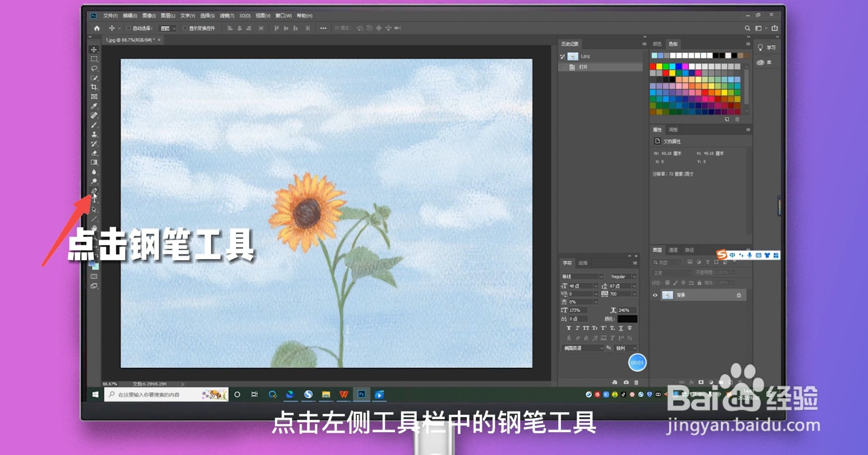Screen dimensions: 868x455
Task: Enable the Auto-Select checkbox
Action: coord(129,28)
